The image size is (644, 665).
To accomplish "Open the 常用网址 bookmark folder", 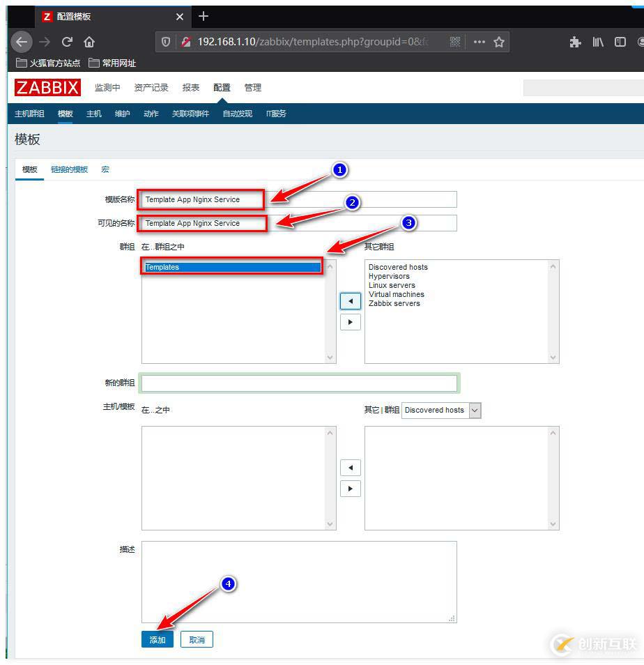I will tap(112, 63).
